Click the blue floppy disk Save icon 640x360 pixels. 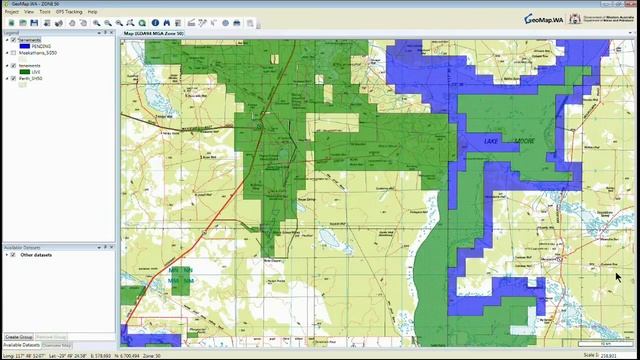pos(34,23)
